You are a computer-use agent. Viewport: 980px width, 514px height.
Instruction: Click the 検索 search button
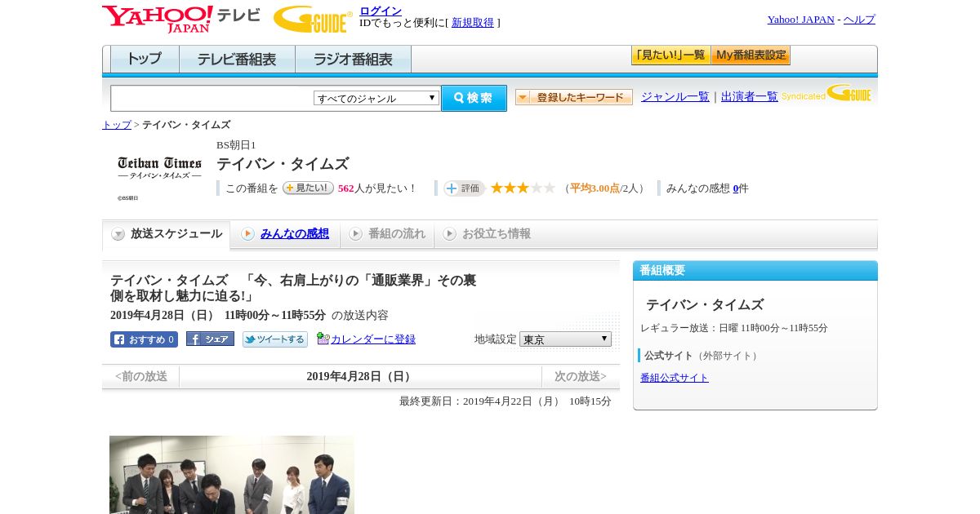click(x=474, y=98)
